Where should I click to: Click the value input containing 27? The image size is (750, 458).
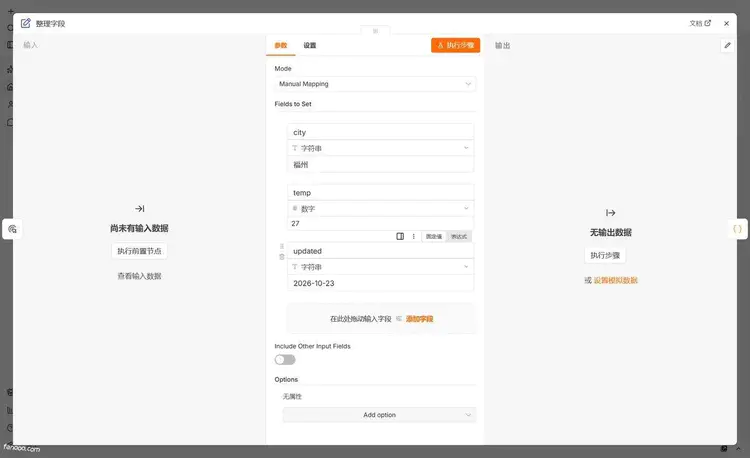point(380,223)
